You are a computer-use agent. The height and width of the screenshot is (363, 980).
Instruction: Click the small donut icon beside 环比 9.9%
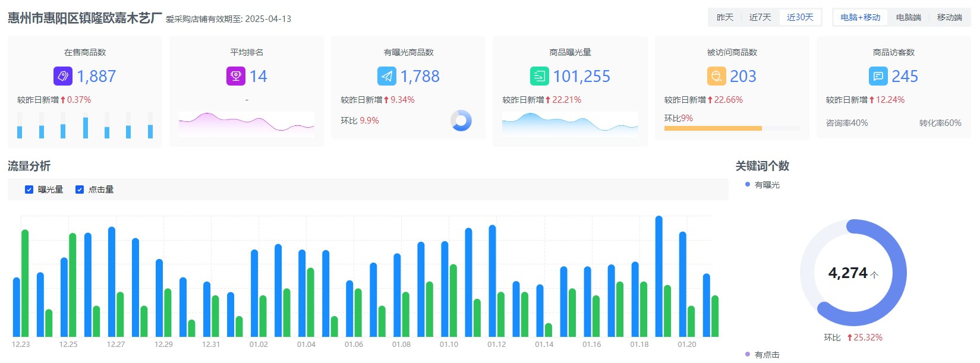(x=461, y=121)
